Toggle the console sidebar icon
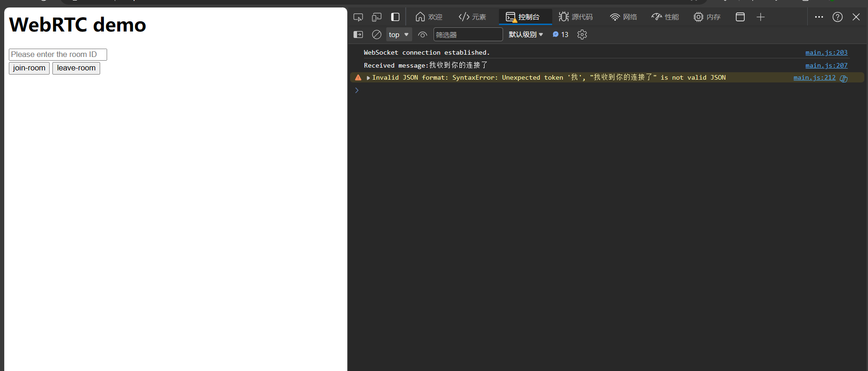The width and height of the screenshot is (868, 371). point(358,35)
